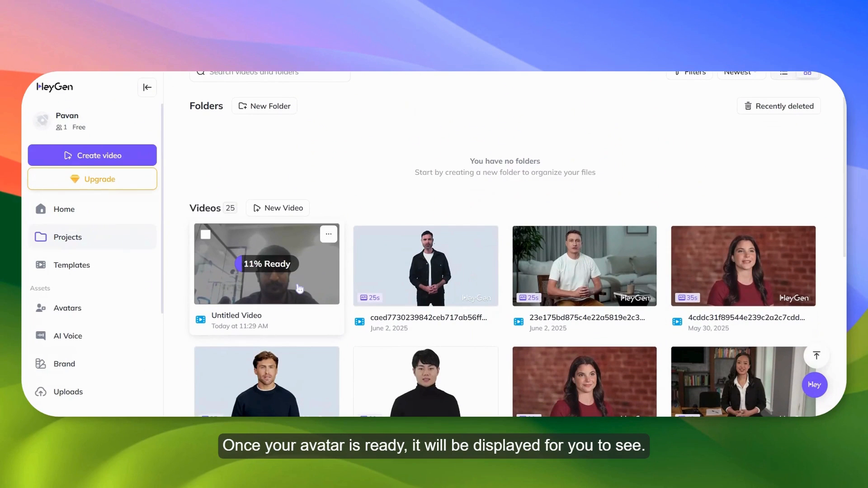The height and width of the screenshot is (488, 868).
Task: Select the checkbox on Untitled Video
Action: click(x=205, y=234)
